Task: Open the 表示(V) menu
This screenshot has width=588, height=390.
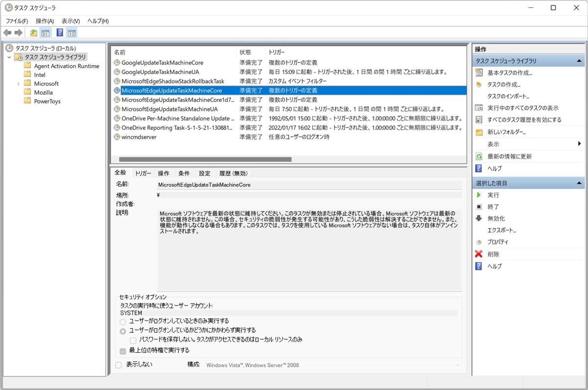Action: [x=71, y=21]
